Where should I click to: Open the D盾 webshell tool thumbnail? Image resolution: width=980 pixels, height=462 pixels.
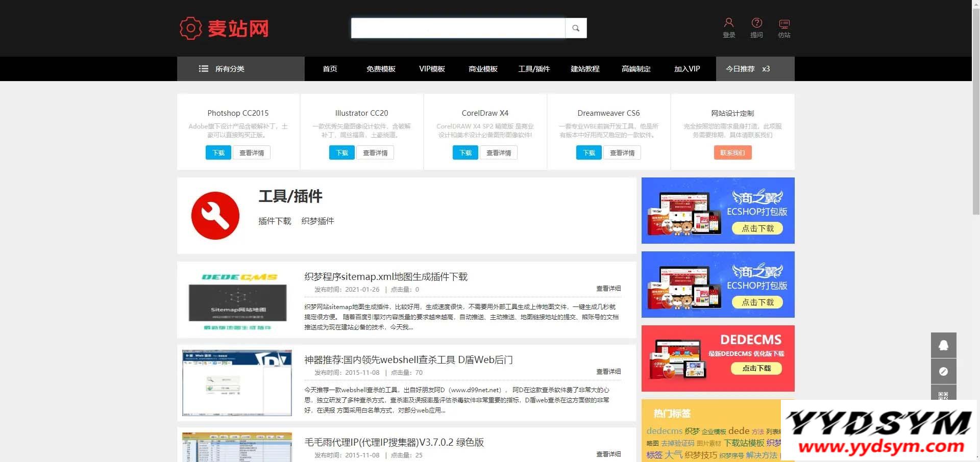tap(237, 383)
